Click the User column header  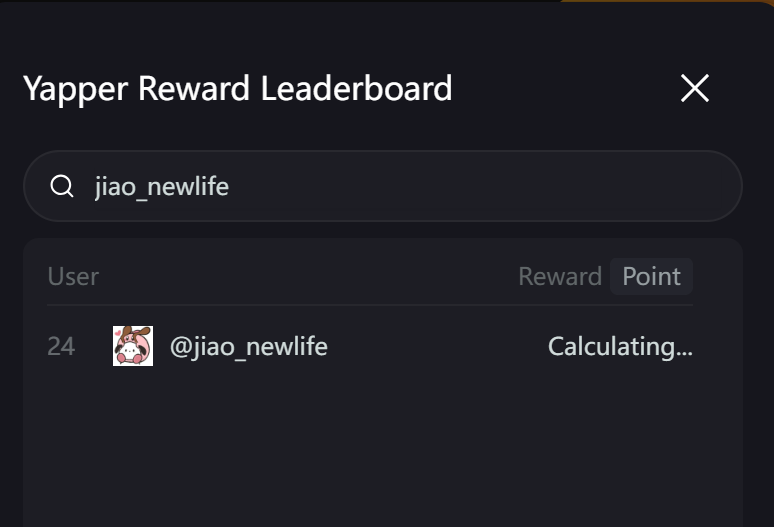click(73, 276)
